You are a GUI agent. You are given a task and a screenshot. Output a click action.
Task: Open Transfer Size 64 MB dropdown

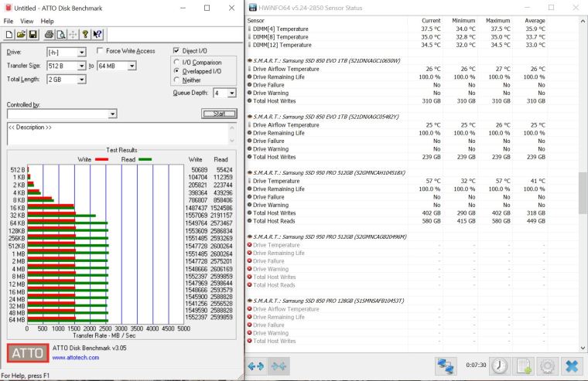132,66
